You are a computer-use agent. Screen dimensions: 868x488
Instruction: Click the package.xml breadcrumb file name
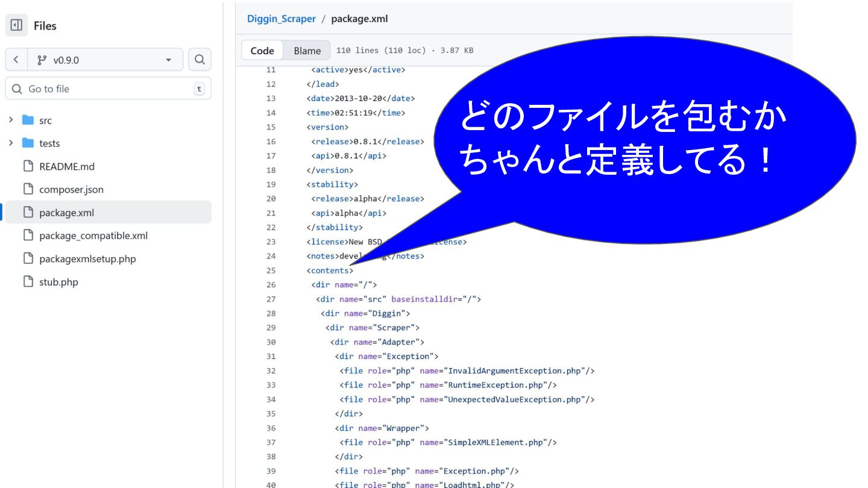(359, 19)
